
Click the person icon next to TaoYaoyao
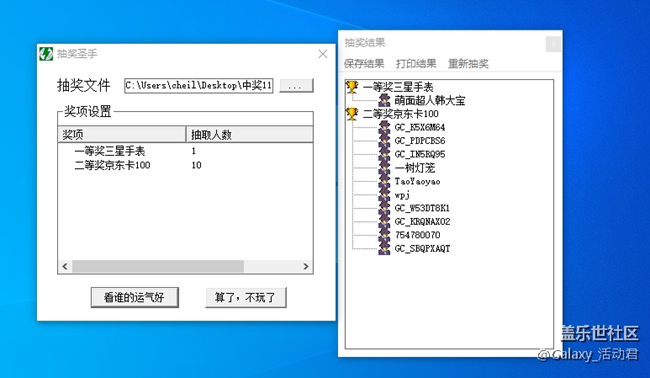[x=385, y=181]
